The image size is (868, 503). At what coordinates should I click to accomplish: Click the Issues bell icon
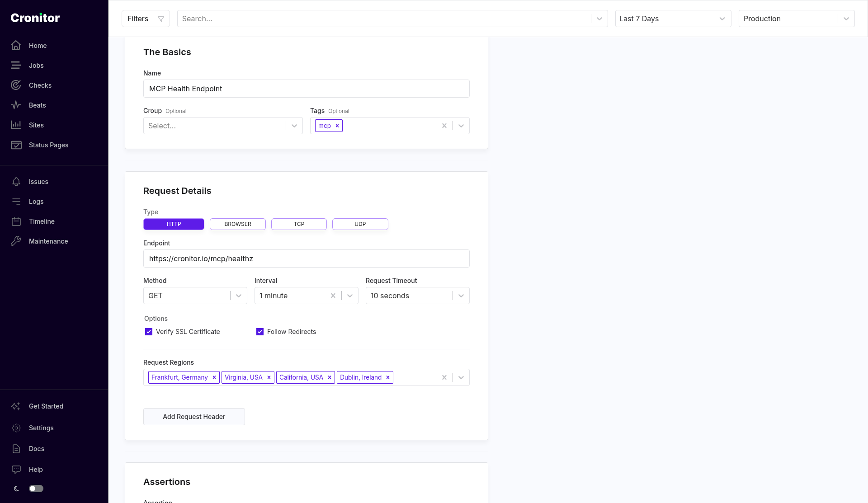pyautogui.click(x=16, y=182)
